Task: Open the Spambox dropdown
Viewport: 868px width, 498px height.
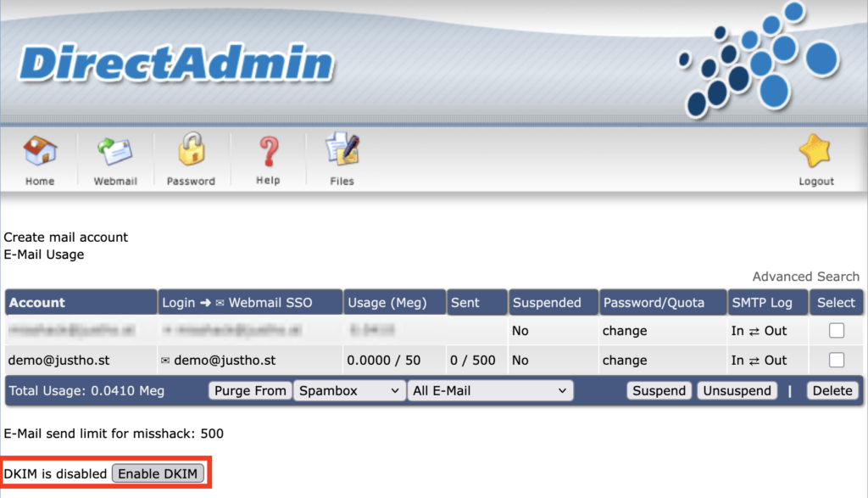Action: (x=349, y=390)
